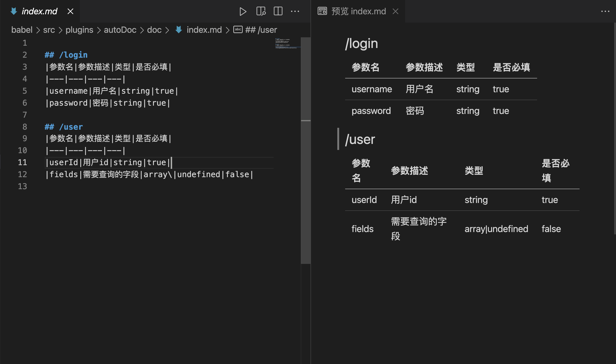This screenshot has height=364, width=616.
Task: Click the editor minimap thumbnail
Action: [x=287, y=43]
